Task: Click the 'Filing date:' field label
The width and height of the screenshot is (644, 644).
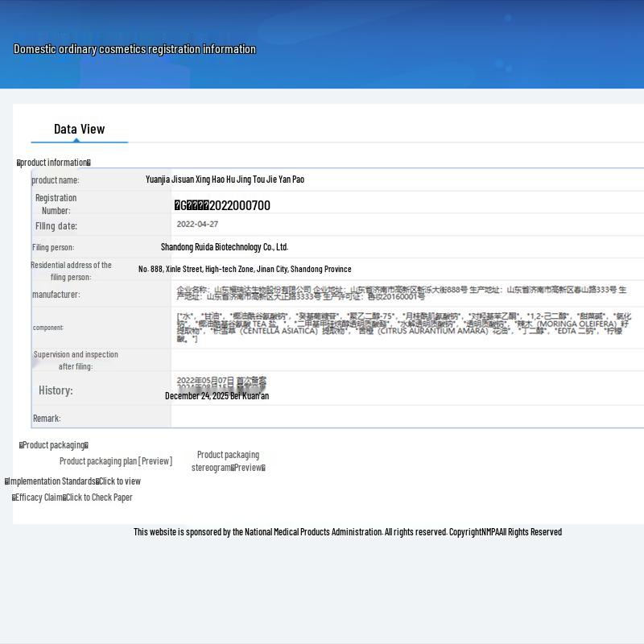Action: tap(56, 226)
